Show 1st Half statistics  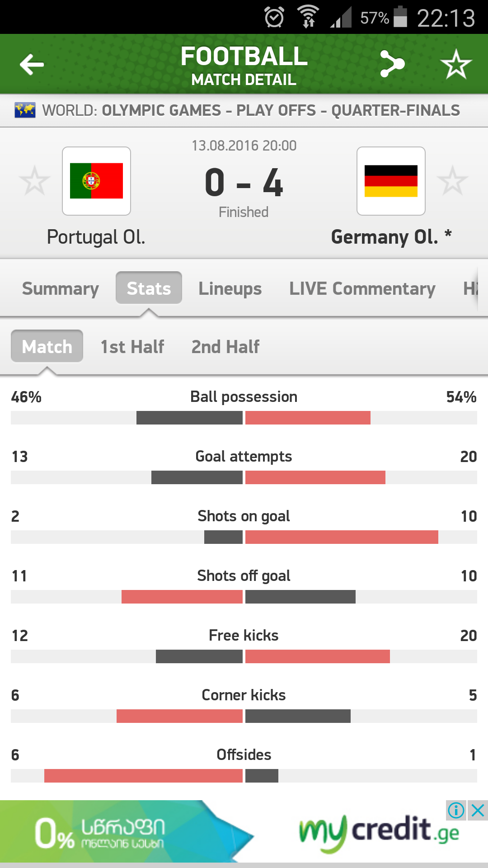(x=132, y=347)
